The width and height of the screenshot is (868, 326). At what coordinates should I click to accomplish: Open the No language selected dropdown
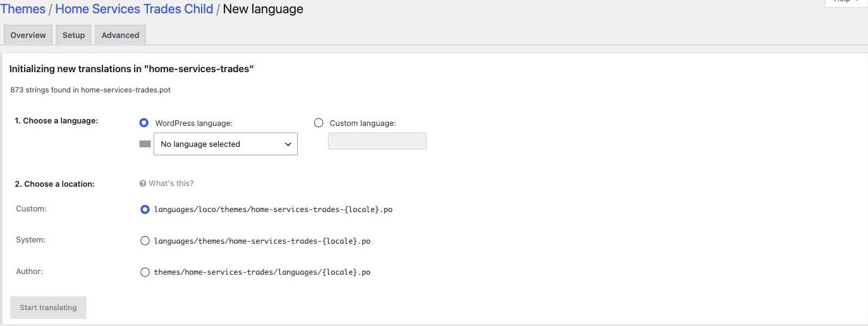pyautogui.click(x=226, y=144)
